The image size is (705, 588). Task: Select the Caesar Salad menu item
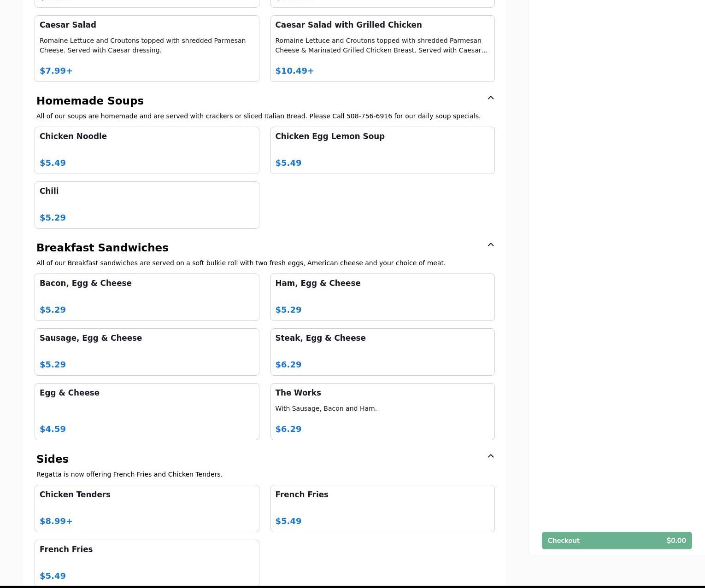pyautogui.click(x=147, y=48)
